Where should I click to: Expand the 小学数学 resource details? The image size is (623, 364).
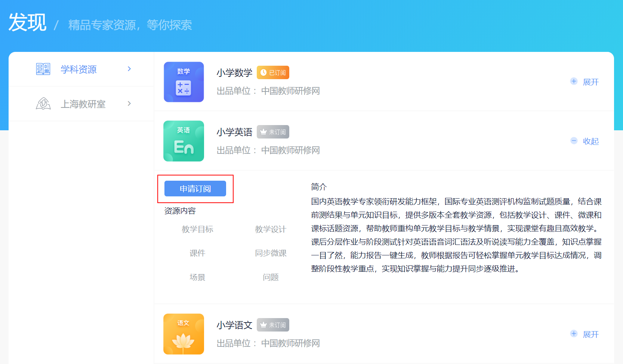pos(585,82)
